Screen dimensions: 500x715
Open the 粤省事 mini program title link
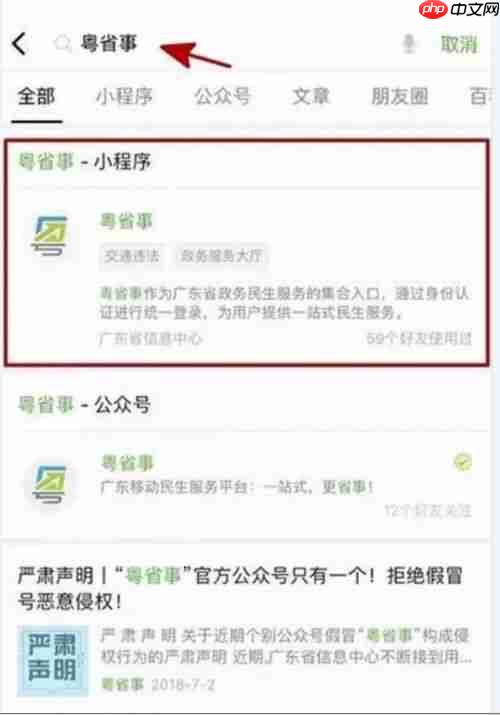tap(126, 222)
